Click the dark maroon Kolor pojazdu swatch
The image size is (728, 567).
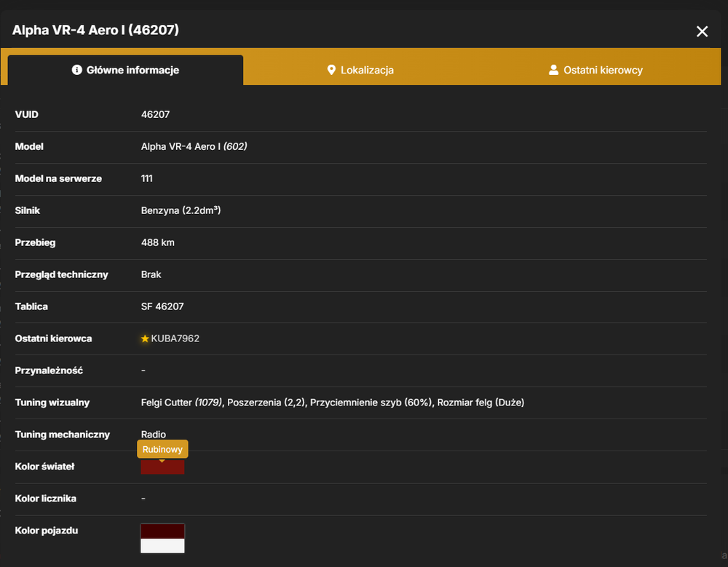pyautogui.click(x=162, y=531)
